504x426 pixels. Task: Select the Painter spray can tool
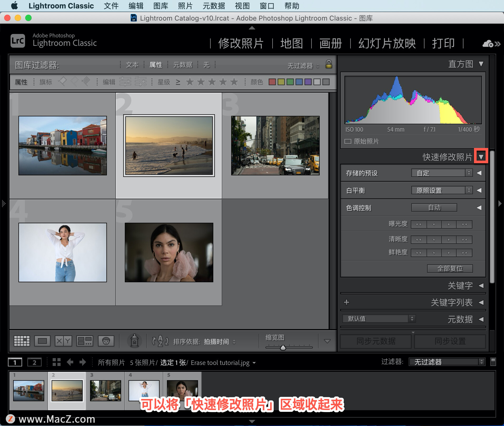[135, 341]
